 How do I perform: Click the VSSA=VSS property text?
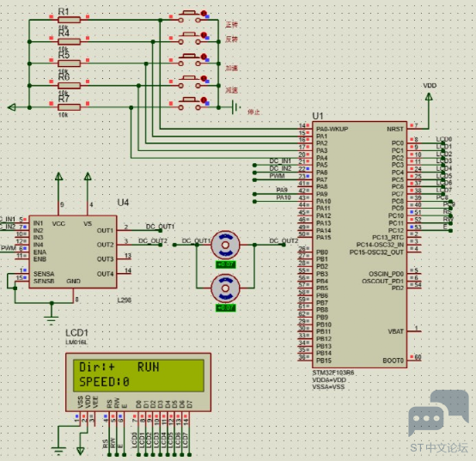[328, 387]
